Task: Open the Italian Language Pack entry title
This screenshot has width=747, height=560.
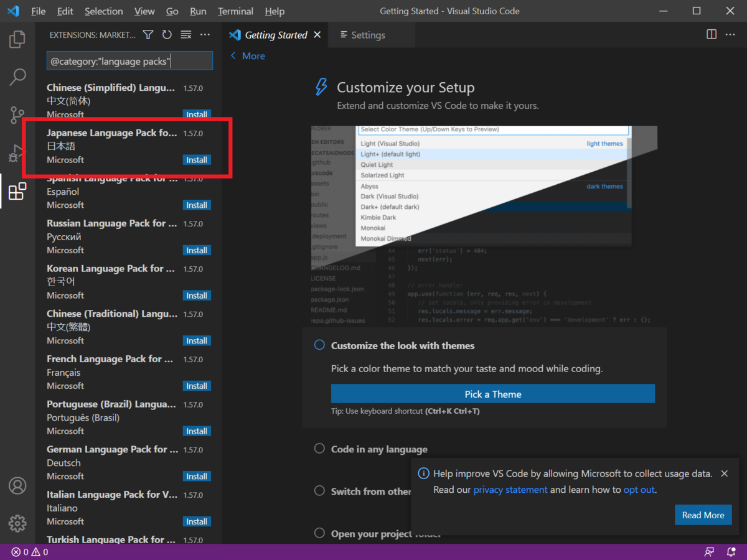Action: (112, 495)
